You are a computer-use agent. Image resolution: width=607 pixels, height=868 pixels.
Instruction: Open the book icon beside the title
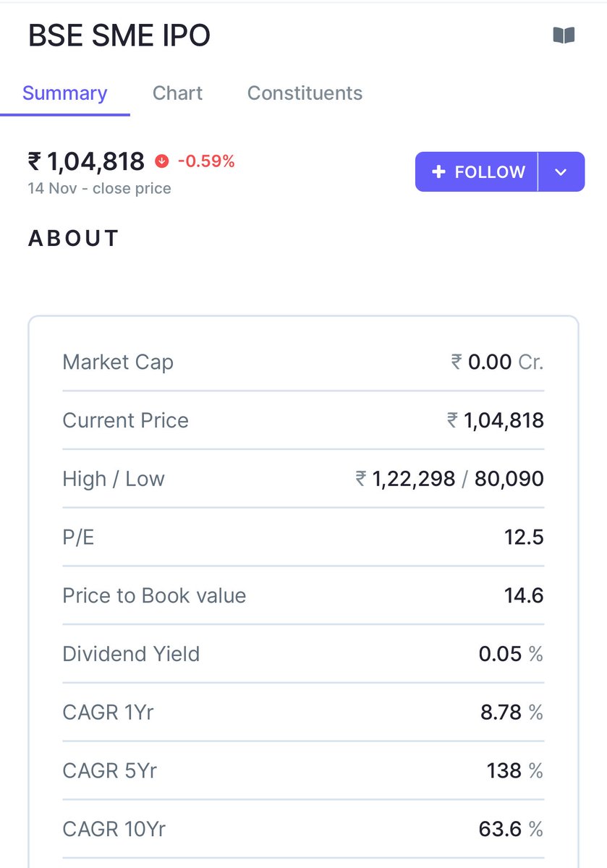point(564,35)
